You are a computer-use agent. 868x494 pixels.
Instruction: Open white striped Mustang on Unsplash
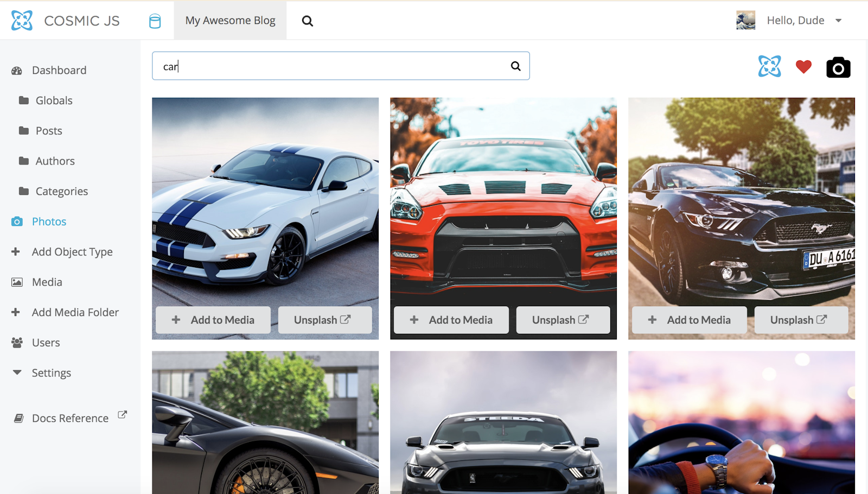(325, 320)
